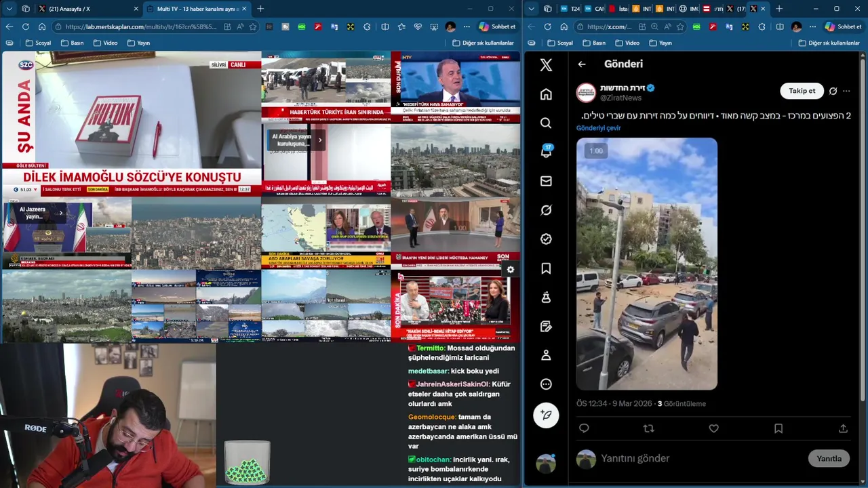Open the Articles icon in X sidebar

pos(546,327)
